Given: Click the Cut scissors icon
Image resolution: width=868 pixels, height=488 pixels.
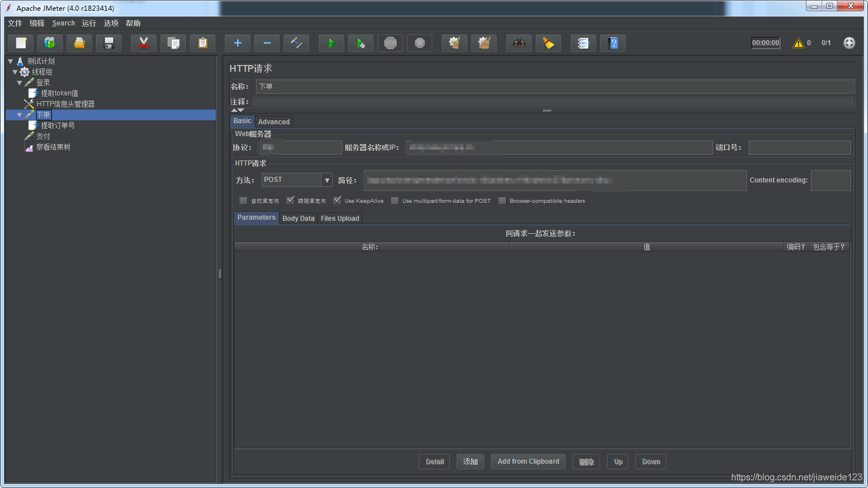Looking at the screenshot, I should [x=144, y=43].
